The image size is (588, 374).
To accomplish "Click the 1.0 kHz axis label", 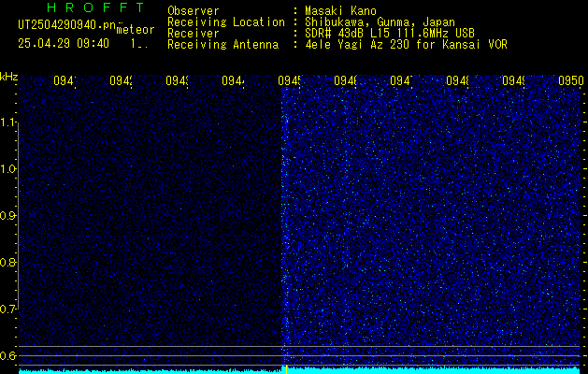I will pyautogui.click(x=7, y=169).
